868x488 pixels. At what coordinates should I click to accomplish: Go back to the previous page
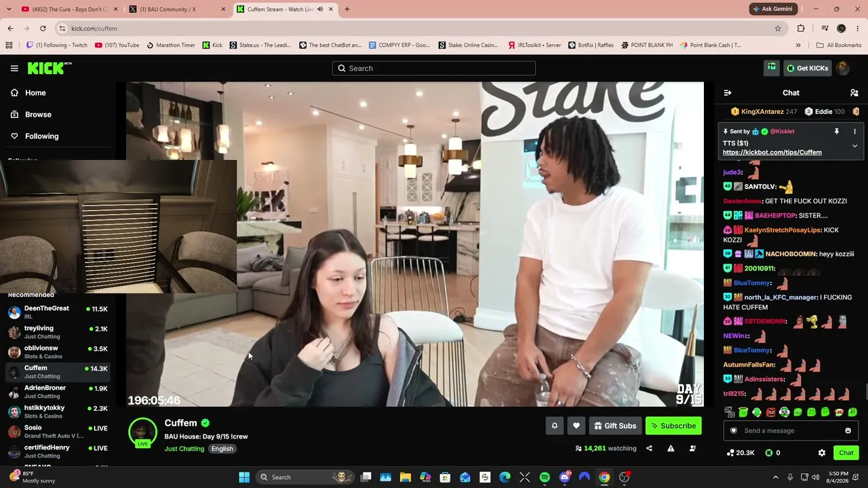pyautogui.click(x=10, y=28)
